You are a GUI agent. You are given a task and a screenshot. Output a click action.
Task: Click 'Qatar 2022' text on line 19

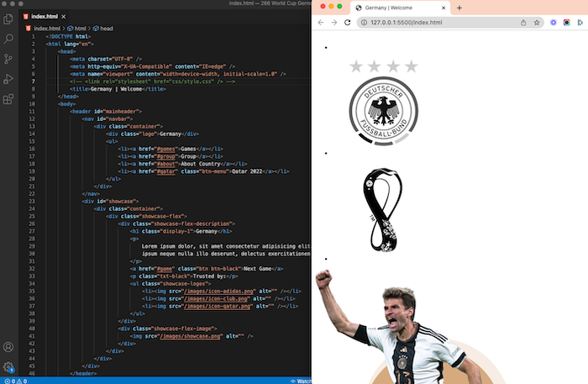247,171
